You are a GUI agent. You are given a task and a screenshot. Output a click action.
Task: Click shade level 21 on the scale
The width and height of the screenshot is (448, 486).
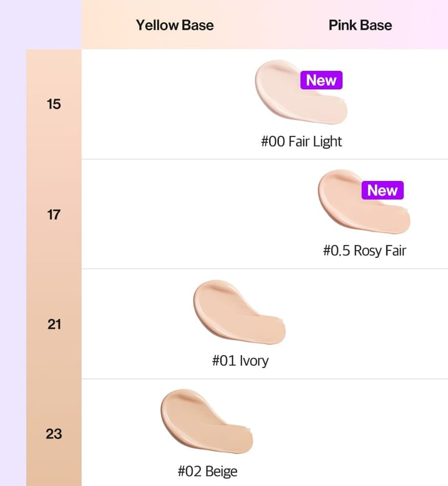[x=54, y=324]
